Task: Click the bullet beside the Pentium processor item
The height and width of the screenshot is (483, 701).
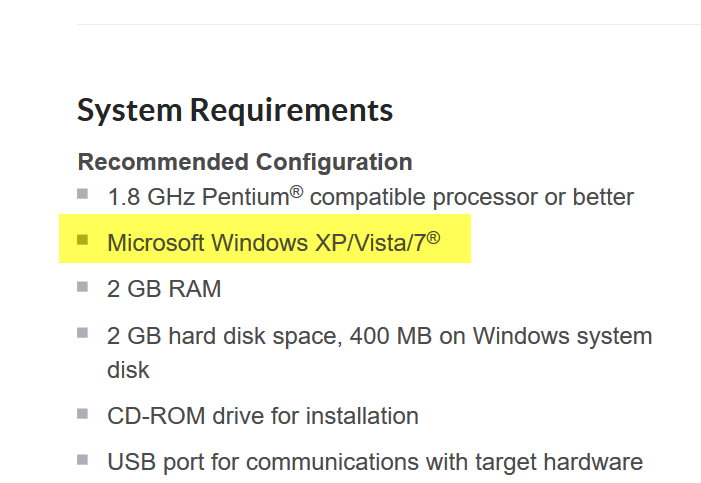Action: coord(82,194)
